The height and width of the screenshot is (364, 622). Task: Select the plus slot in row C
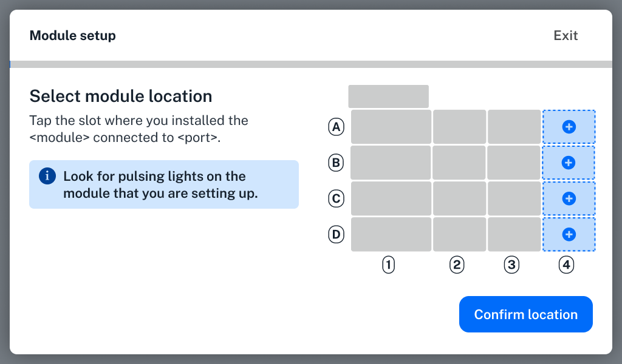pos(569,198)
